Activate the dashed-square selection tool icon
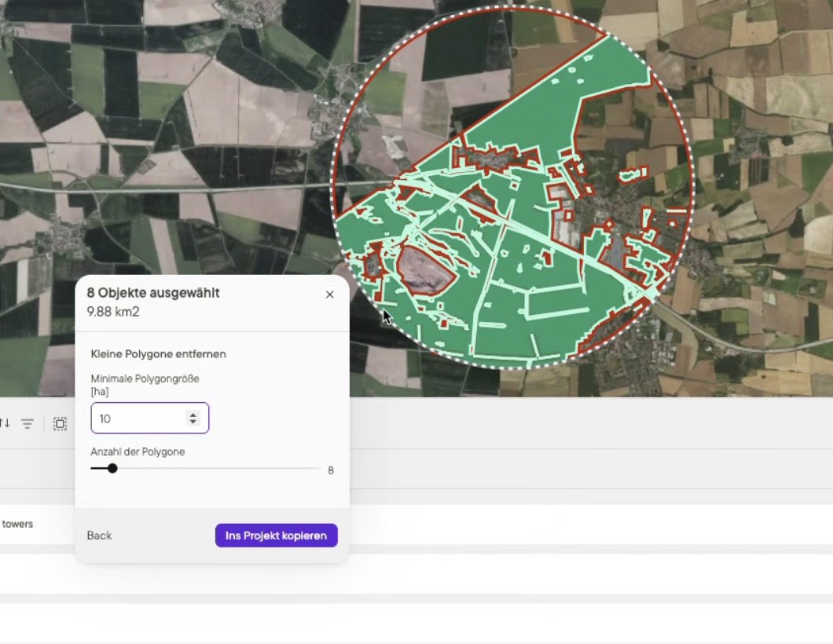The height and width of the screenshot is (644, 833). pos(60,424)
